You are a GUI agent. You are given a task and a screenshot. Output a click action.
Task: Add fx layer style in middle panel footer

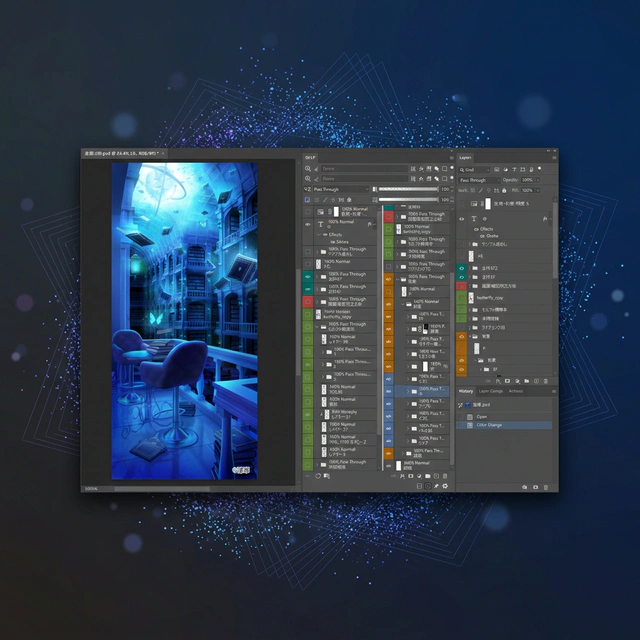pyautogui.click(x=402, y=476)
